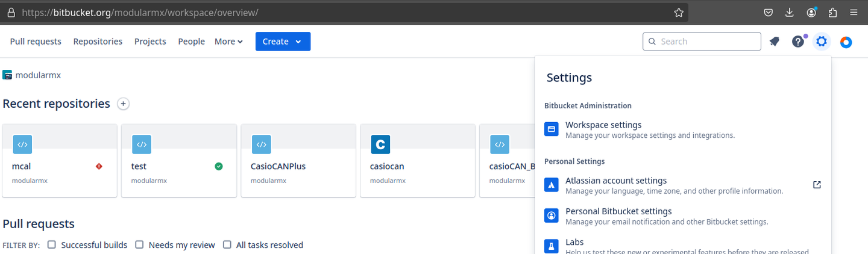
Task: Select Personal Bitbucket settings entry
Action: point(682,215)
